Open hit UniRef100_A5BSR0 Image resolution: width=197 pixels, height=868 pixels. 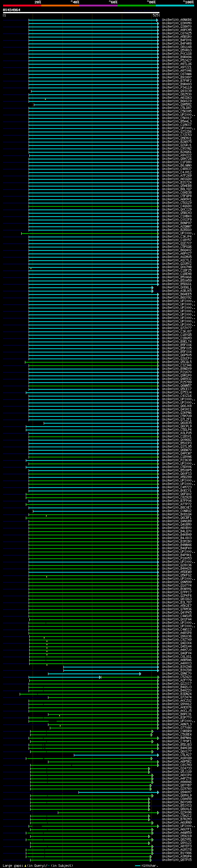[176, 37]
